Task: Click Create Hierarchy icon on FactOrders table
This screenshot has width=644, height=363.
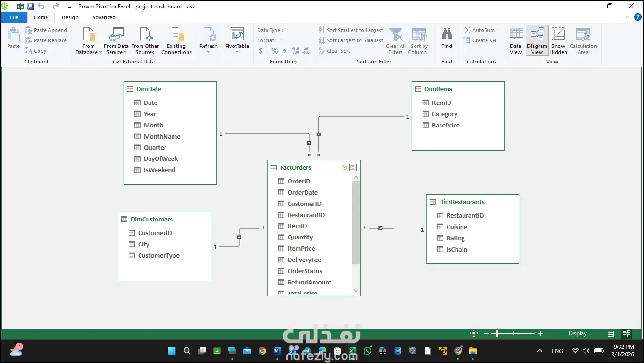Action: click(345, 167)
